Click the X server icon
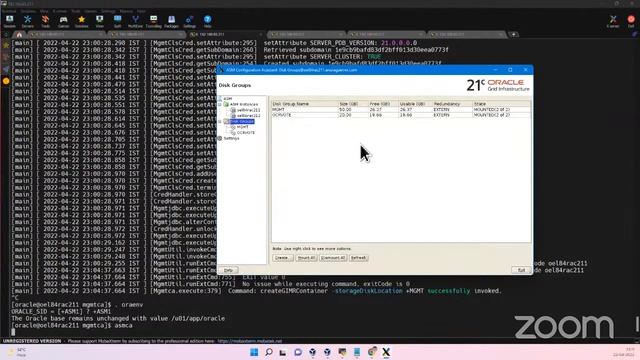The image size is (640, 360). [x=613, y=21]
